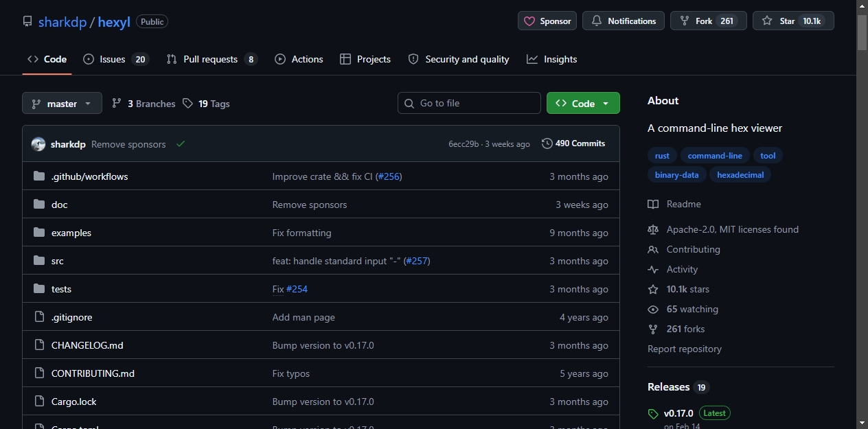Click the command-line topic tag

[715, 156]
